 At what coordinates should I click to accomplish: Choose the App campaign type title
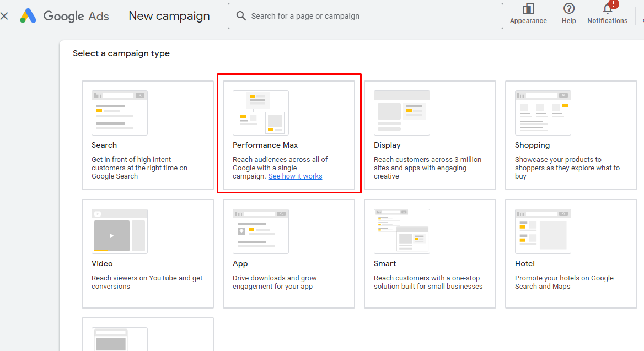(240, 263)
